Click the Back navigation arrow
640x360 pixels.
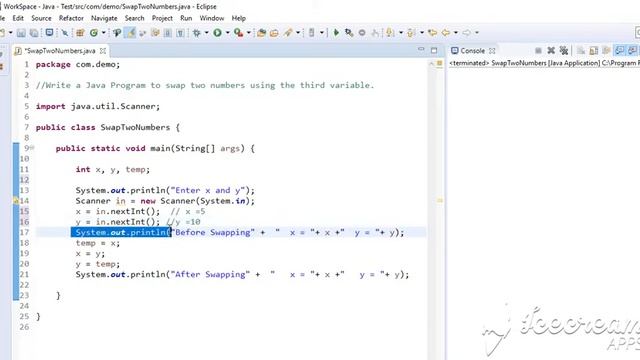(x=445, y=32)
